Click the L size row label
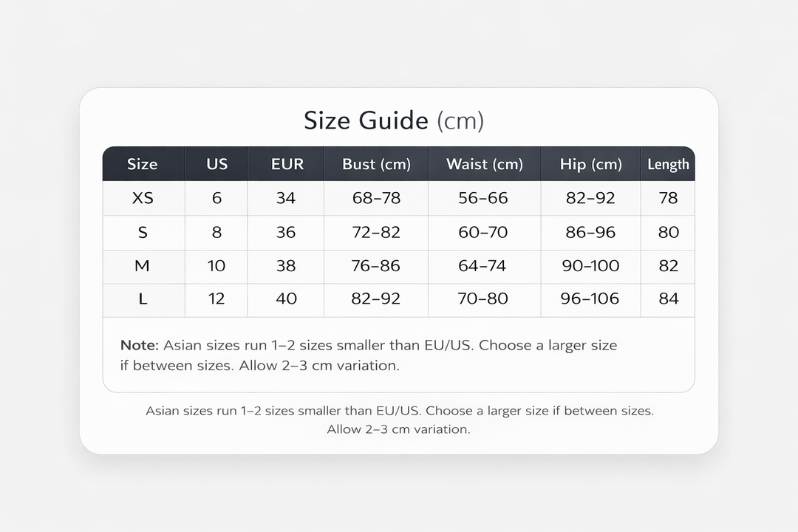This screenshot has height=532, width=798. coord(143,299)
